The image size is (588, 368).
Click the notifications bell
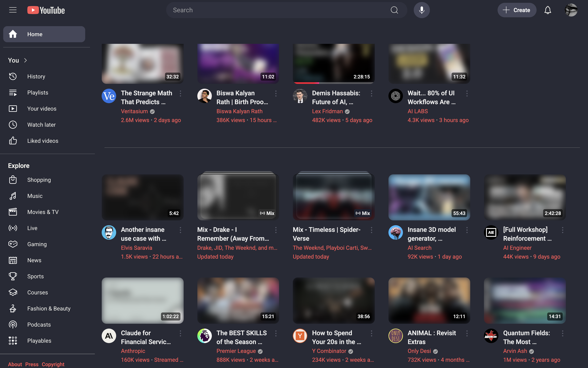[548, 10]
